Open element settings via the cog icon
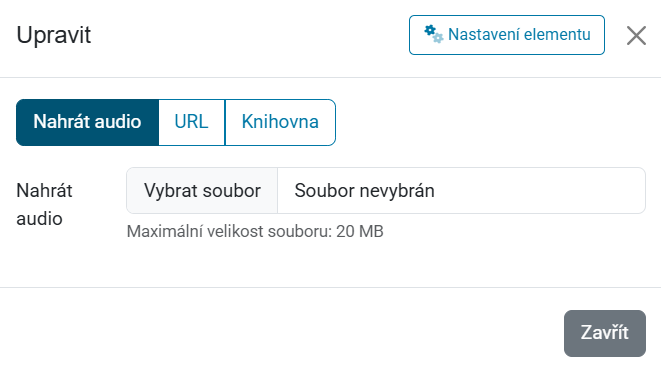 coord(433,34)
